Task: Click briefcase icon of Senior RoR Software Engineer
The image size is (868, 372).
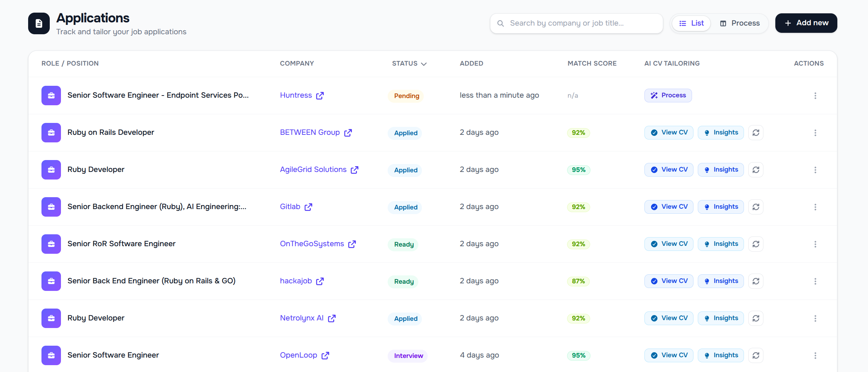Action: point(51,244)
